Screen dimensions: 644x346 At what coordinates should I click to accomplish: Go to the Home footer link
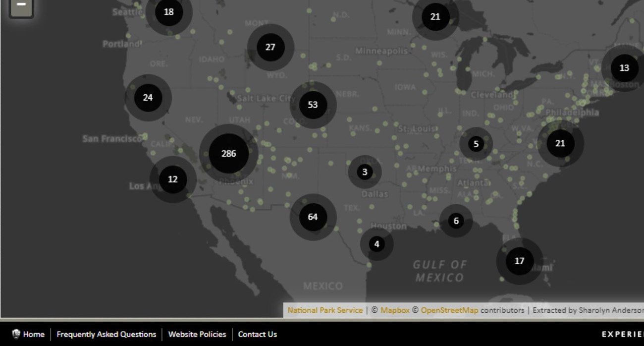coord(34,334)
